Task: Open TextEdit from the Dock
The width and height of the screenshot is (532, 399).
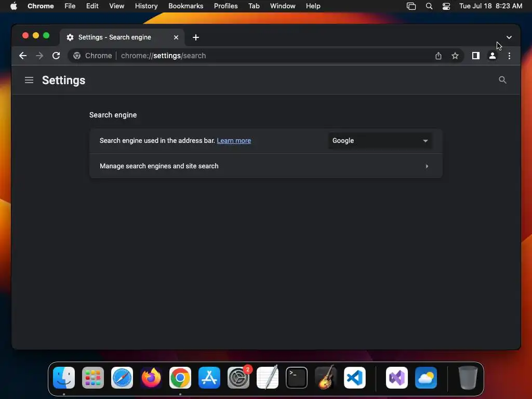Action: click(x=268, y=378)
